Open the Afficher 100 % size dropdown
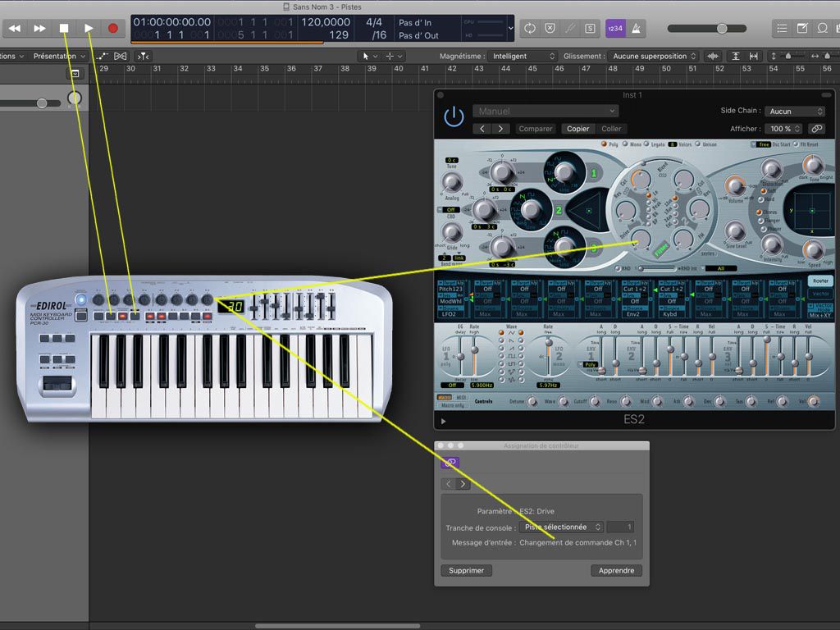 [784, 129]
